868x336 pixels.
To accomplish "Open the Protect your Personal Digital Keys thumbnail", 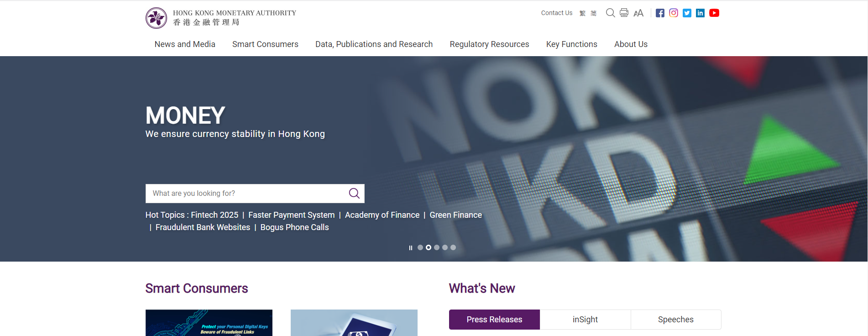I will (209, 323).
